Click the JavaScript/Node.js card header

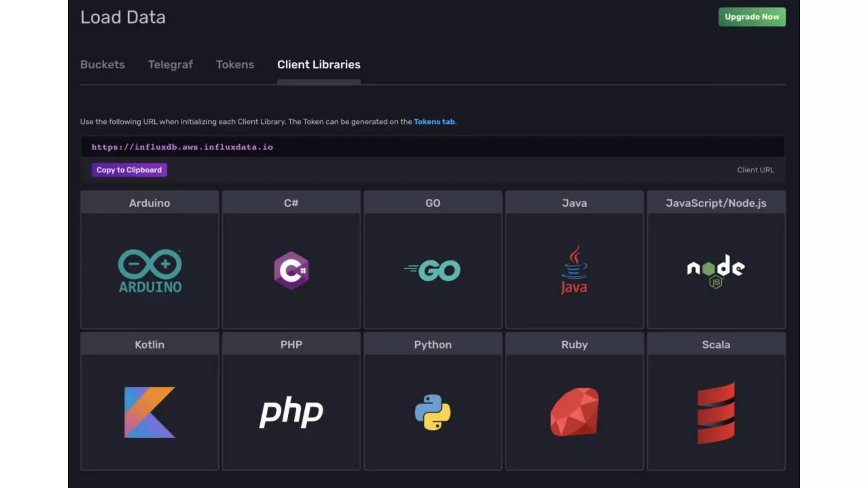(716, 203)
